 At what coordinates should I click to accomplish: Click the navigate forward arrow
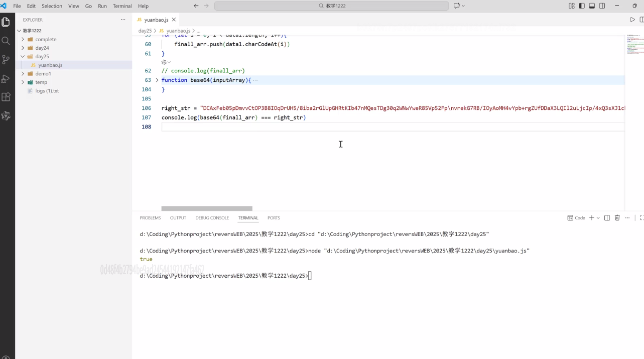pos(206,6)
